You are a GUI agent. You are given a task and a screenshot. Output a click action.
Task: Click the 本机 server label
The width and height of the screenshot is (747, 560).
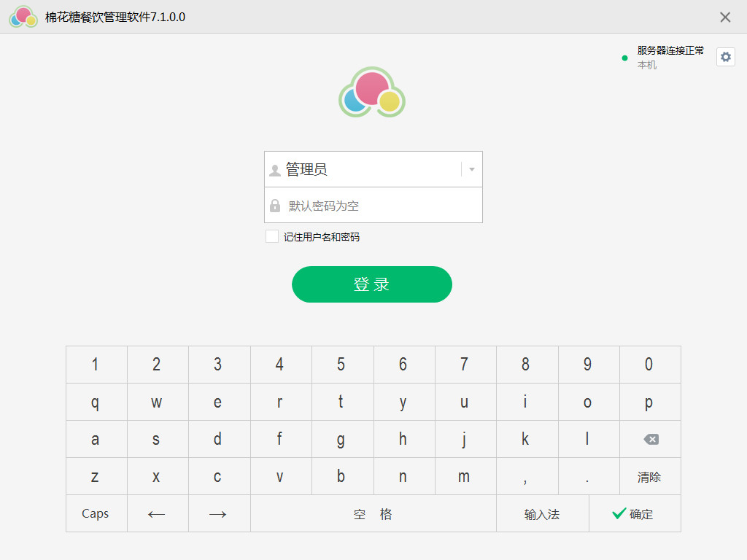647,65
